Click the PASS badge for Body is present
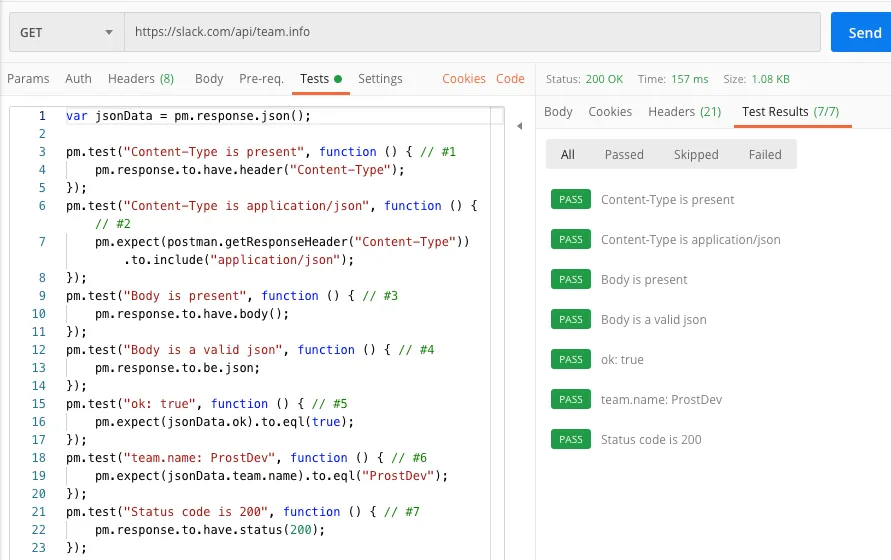This screenshot has height=560, width=891. pyautogui.click(x=571, y=279)
